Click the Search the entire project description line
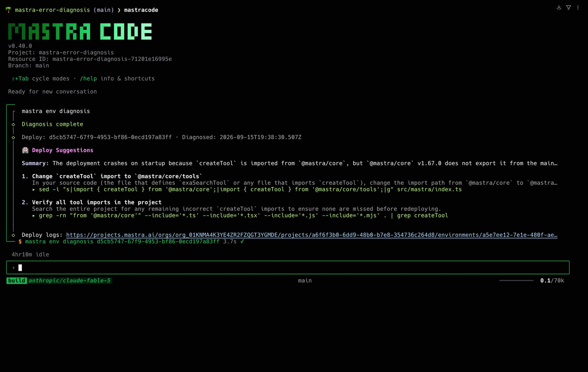Image resolution: width=588 pixels, height=372 pixels. tap(236, 209)
